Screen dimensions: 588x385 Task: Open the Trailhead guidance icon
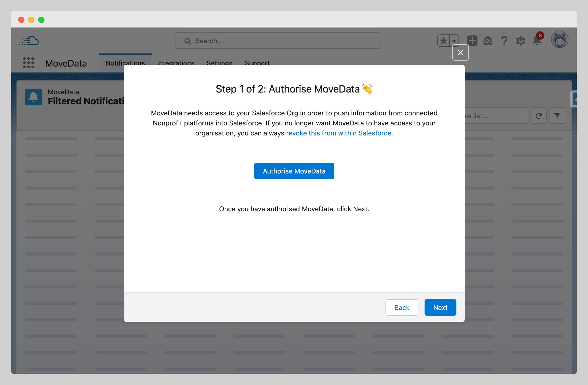click(488, 41)
